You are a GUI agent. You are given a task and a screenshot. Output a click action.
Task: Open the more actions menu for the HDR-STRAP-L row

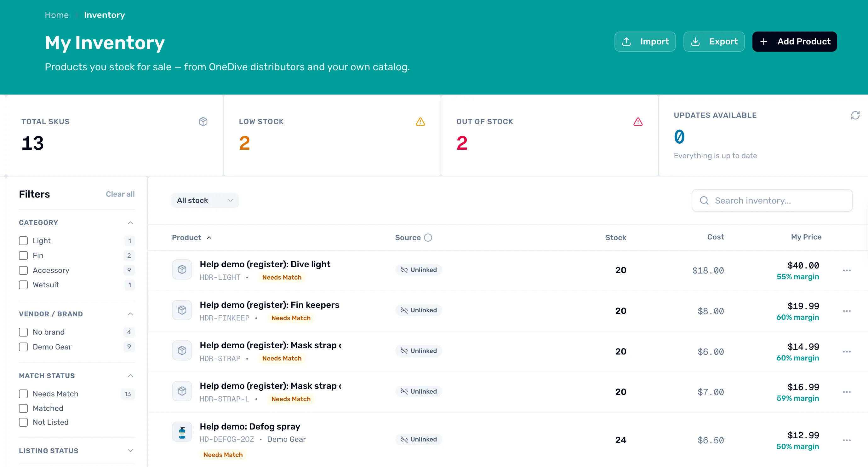[x=847, y=392]
